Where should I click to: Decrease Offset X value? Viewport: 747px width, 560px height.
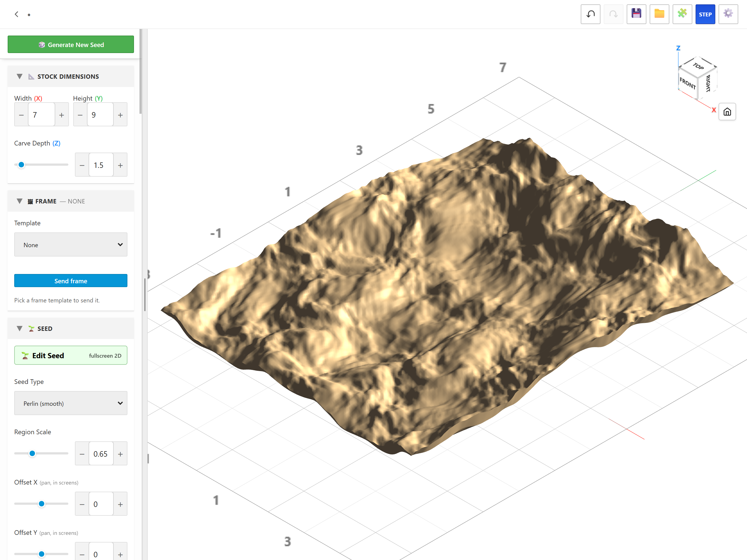(82, 504)
